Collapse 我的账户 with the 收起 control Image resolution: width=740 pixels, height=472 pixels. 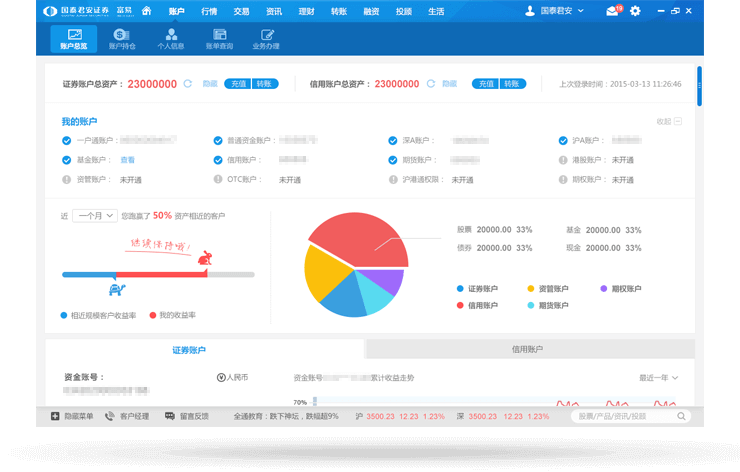[x=669, y=121]
